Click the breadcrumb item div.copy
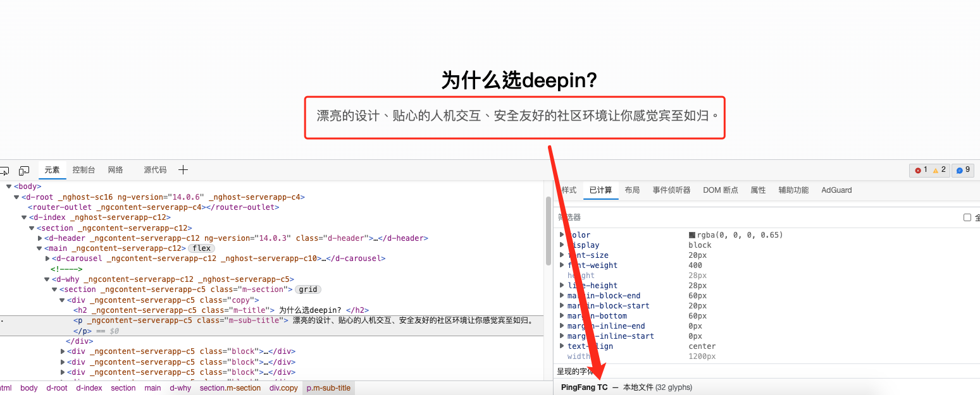 click(x=283, y=388)
